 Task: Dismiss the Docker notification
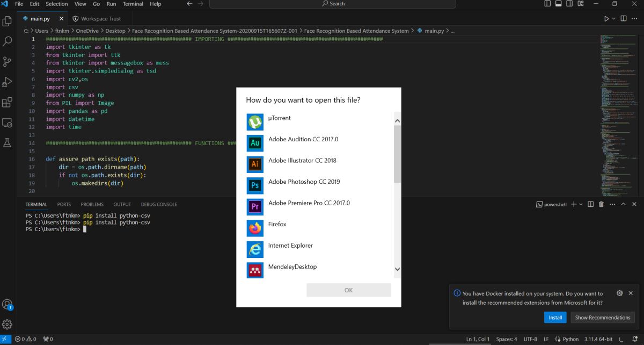[631, 293]
